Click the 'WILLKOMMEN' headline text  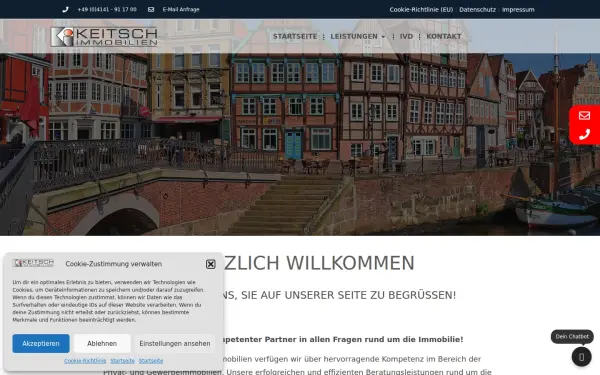[x=350, y=263]
